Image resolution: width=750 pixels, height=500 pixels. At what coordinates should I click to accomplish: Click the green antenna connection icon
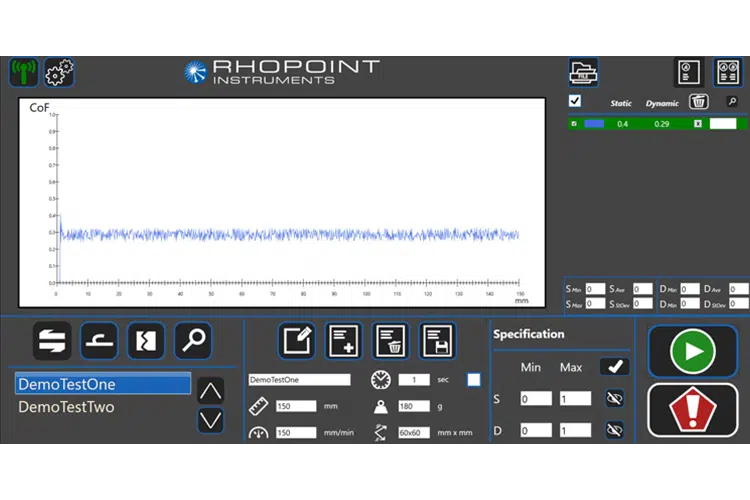(24, 72)
